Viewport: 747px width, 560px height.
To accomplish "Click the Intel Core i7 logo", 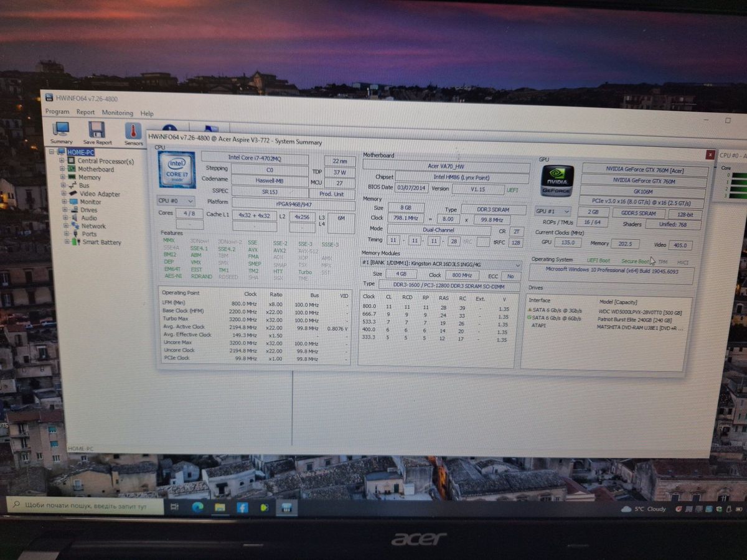I will 176,170.
